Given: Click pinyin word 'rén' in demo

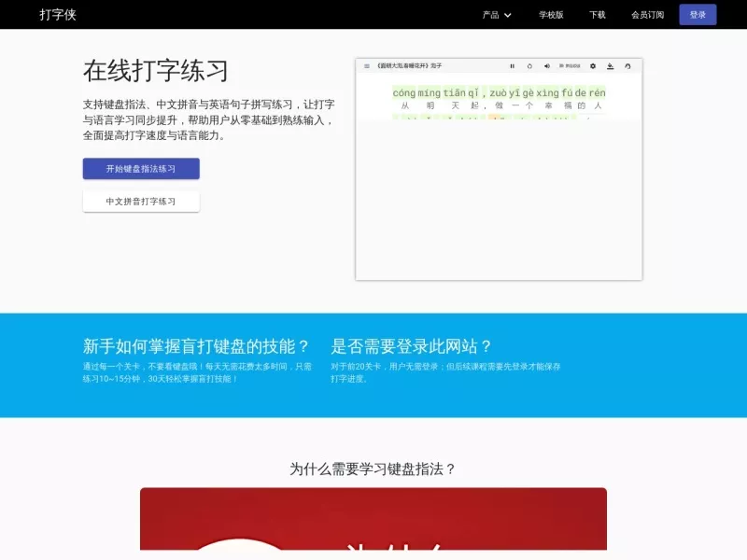Looking at the screenshot, I should click(x=597, y=92).
